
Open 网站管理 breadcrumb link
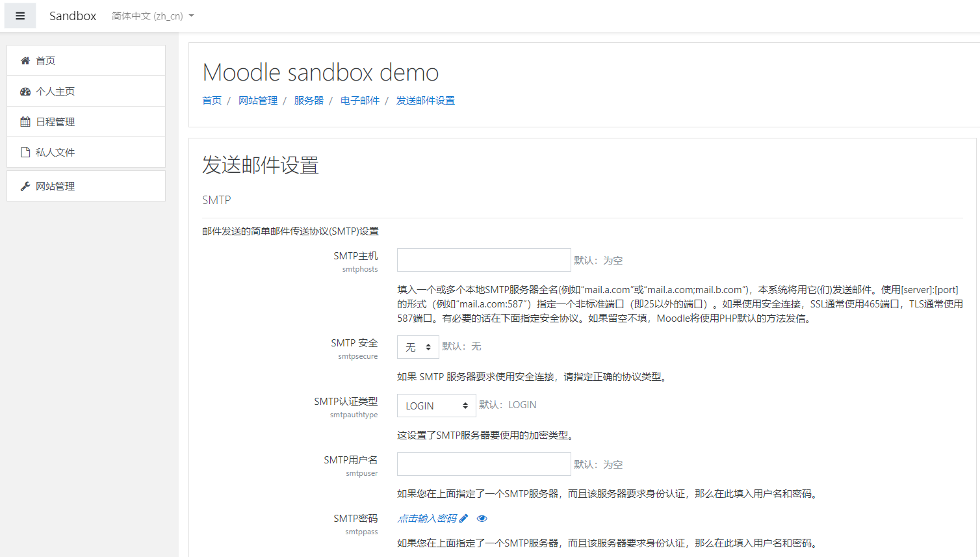pos(258,101)
